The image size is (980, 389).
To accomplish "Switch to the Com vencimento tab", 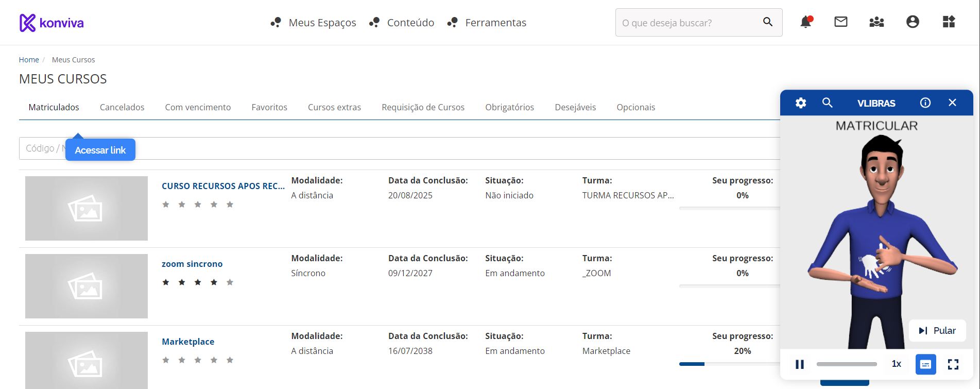I will point(198,107).
